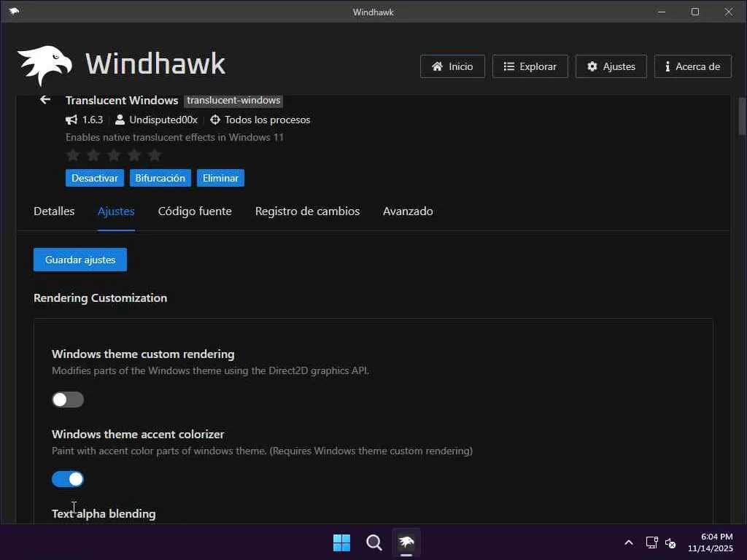Click the Todos los procesos text
Image resolution: width=747 pixels, height=560 pixels.
click(267, 120)
